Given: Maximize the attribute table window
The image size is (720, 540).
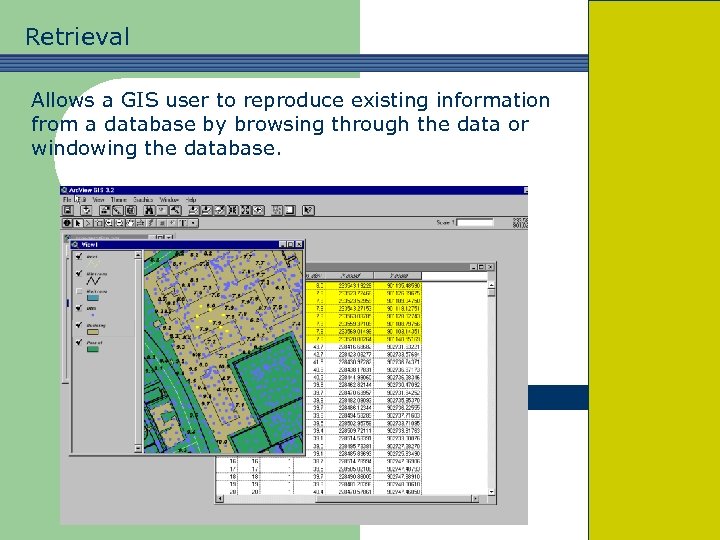Looking at the screenshot, I should pyautogui.click(x=481, y=267).
